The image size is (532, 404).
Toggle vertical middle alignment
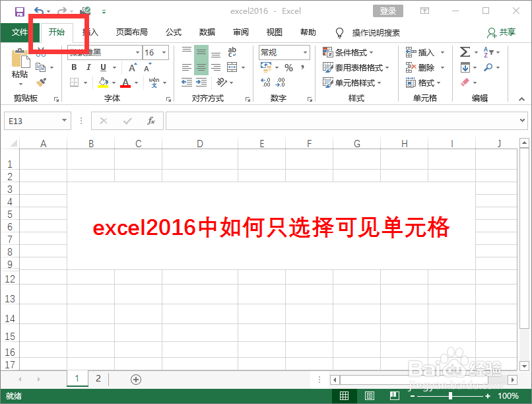point(201,52)
